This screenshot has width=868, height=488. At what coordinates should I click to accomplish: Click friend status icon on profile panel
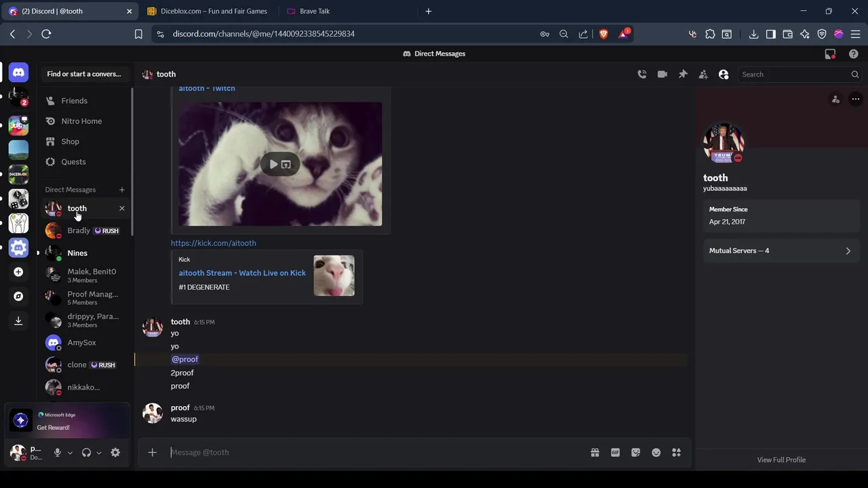(835, 100)
